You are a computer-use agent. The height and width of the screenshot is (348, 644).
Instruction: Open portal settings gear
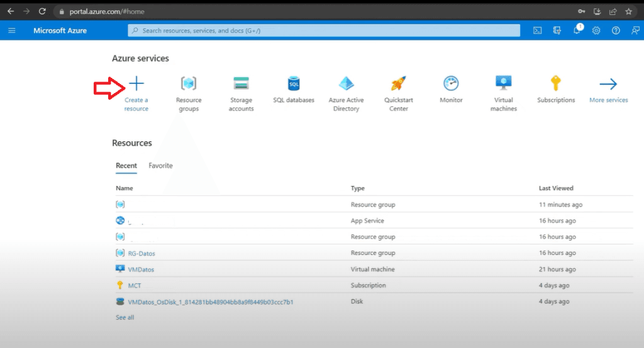[x=596, y=30]
